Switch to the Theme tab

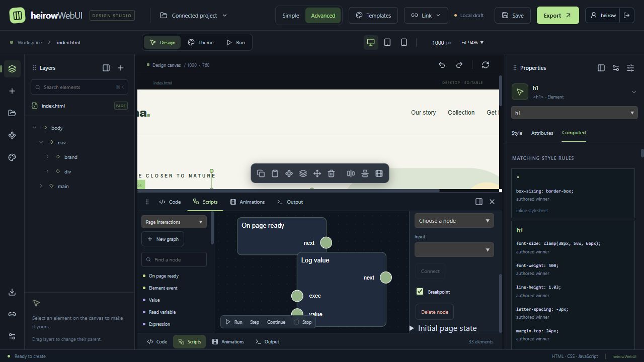pos(201,43)
